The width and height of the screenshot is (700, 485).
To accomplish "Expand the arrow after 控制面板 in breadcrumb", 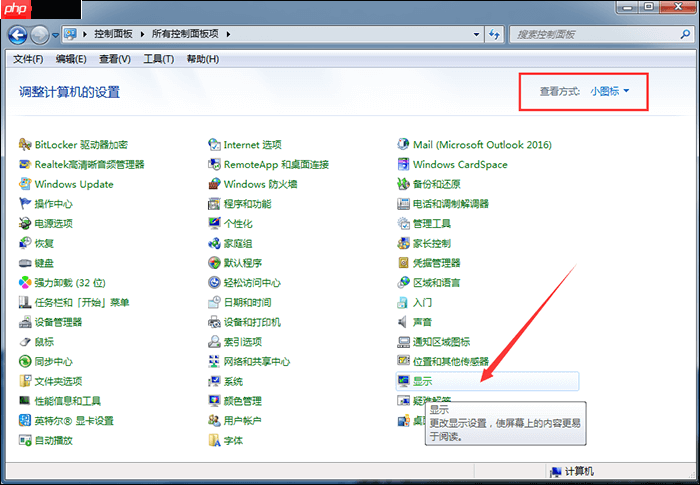I will 142,34.
